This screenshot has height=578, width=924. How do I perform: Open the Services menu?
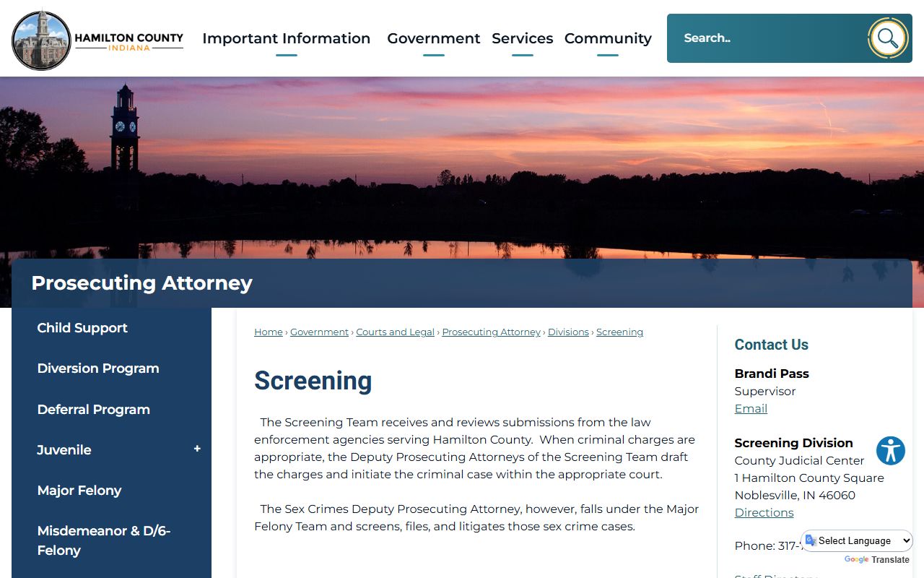pyautogui.click(x=523, y=39)
